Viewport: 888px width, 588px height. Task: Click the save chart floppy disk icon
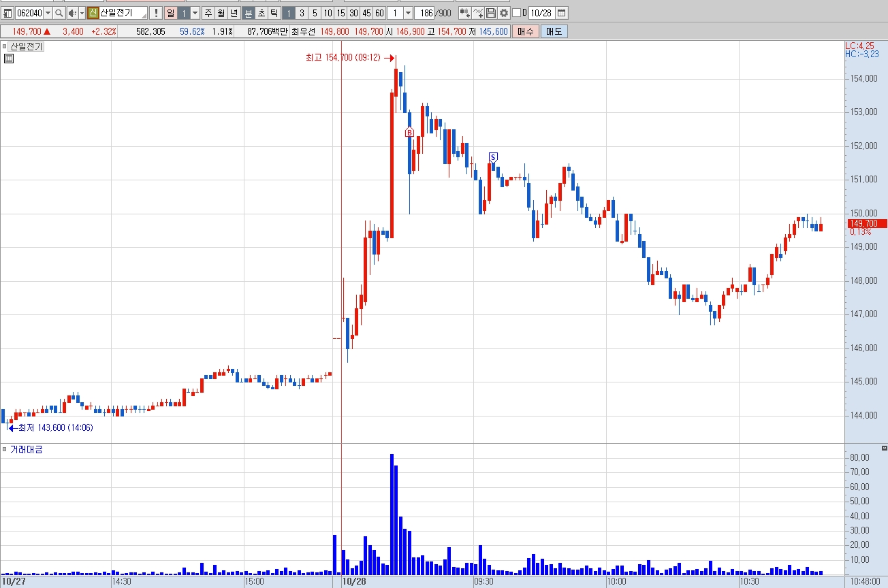[491, 13]
